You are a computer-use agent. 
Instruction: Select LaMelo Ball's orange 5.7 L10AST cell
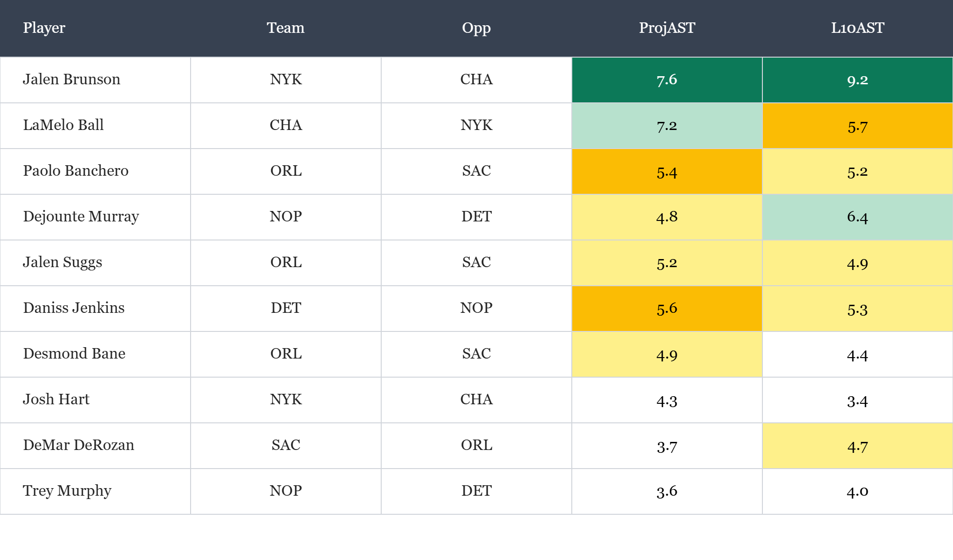(x=857, y=126)
